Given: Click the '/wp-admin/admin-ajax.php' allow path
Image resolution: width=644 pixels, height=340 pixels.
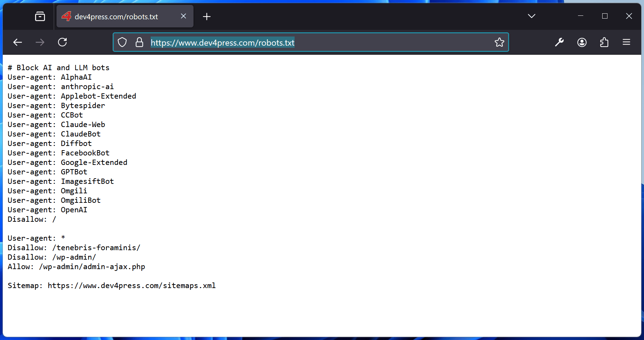Looking at the screenshot, I should click(92, 267).
